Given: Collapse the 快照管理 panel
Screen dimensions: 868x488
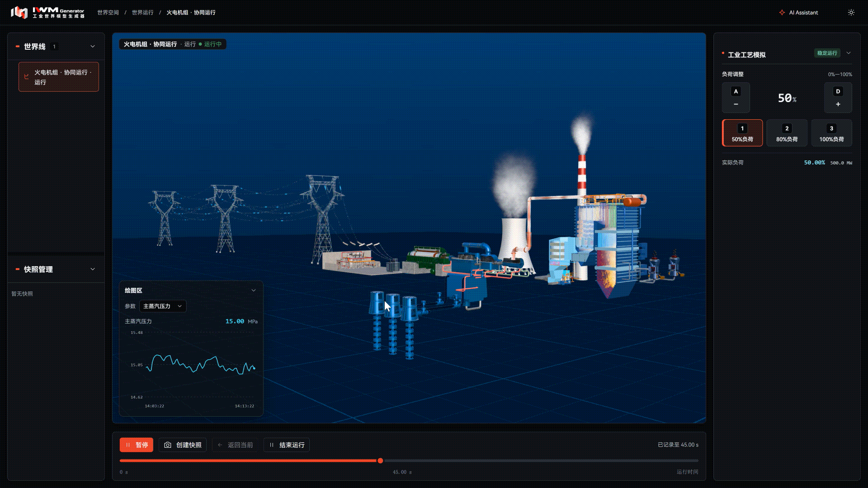Looking at the screenshot, I should [93, 269].
